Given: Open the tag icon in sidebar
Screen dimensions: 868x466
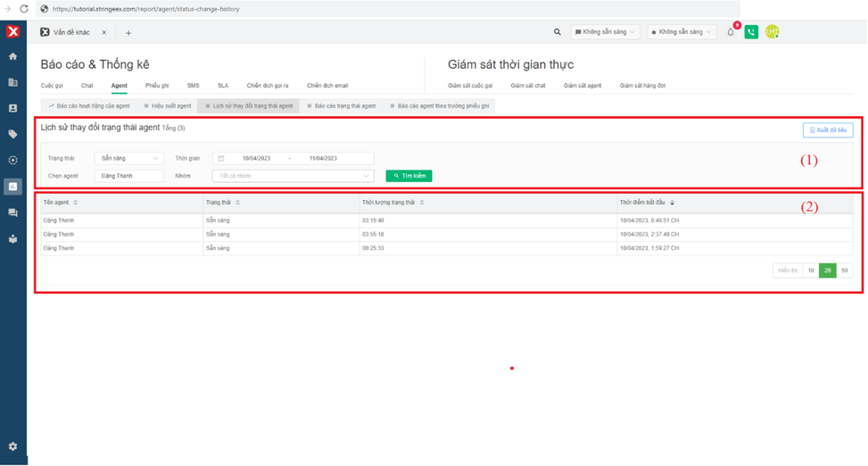Looking at the screenshot, I should pos(12,135).
